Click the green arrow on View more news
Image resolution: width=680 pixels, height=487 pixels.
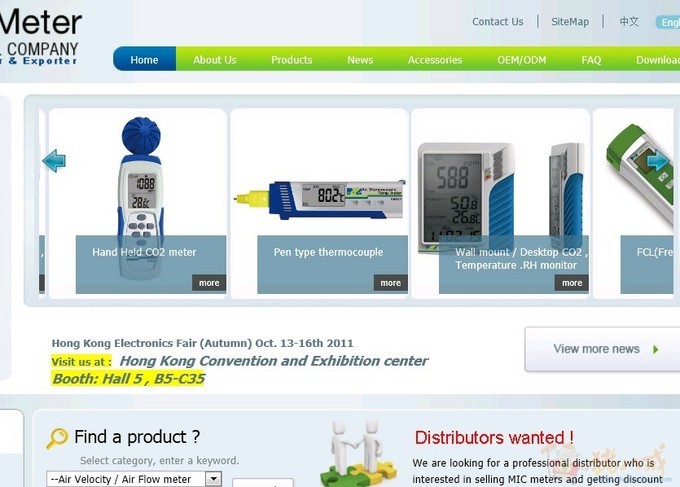coord(656,350)
